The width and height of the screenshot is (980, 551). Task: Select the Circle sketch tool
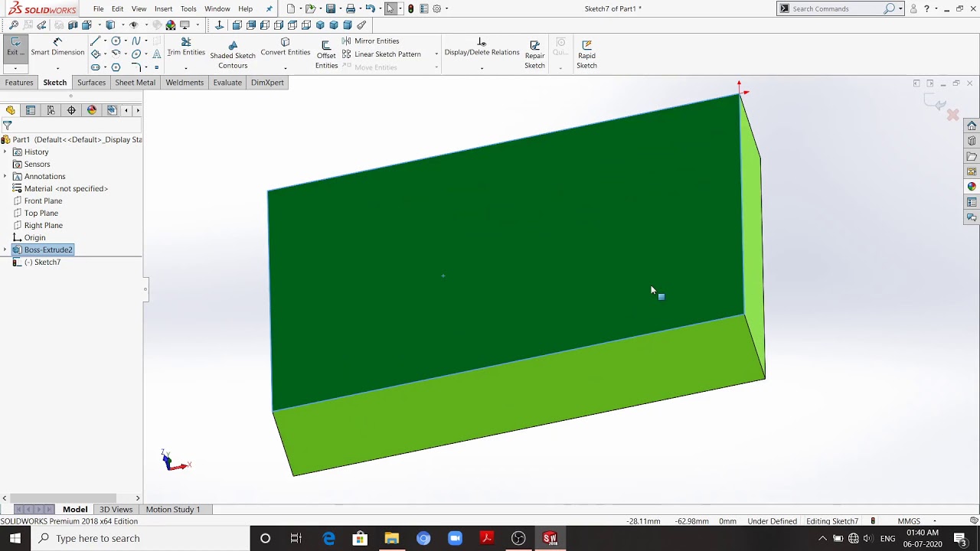[116, 41]
